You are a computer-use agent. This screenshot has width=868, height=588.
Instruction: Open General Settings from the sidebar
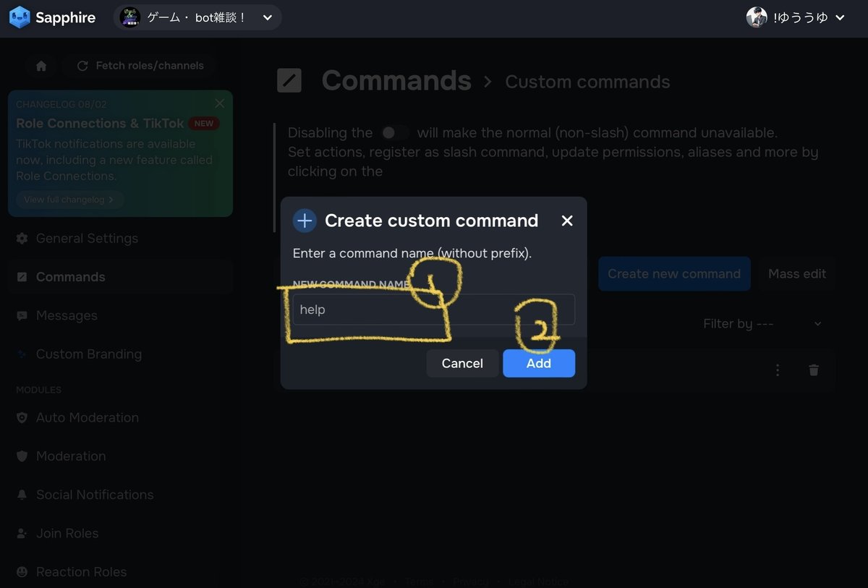87,238
